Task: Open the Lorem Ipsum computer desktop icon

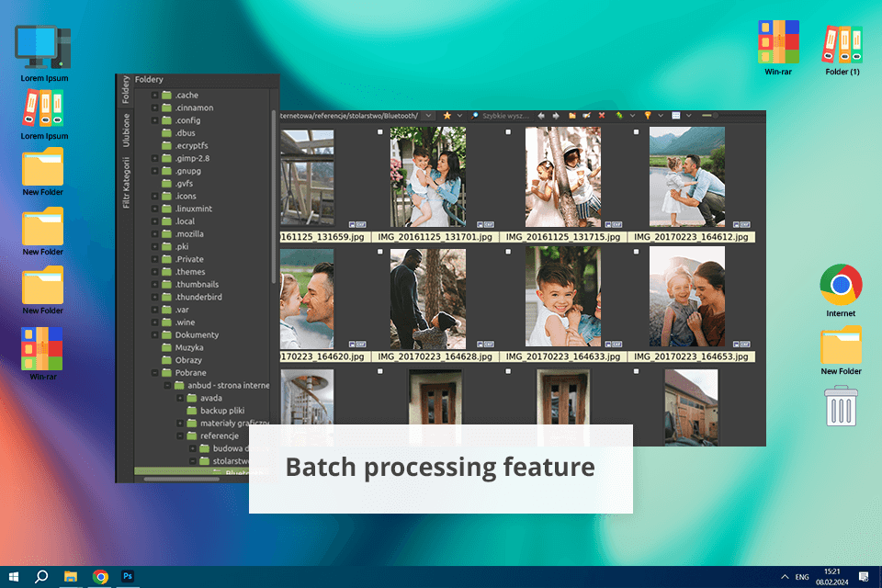Action: [x=44, y=53]
